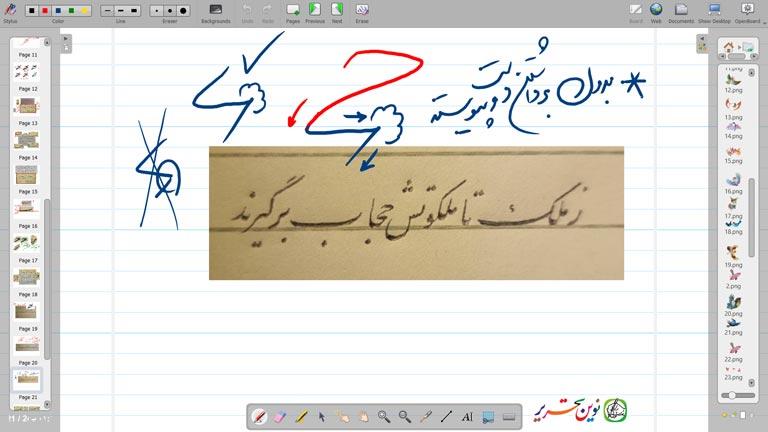The width and height of the screenshot is (768, 432).
Task: Choose the thickest line width
Action: pyautogui.click(x=135, y=10)
